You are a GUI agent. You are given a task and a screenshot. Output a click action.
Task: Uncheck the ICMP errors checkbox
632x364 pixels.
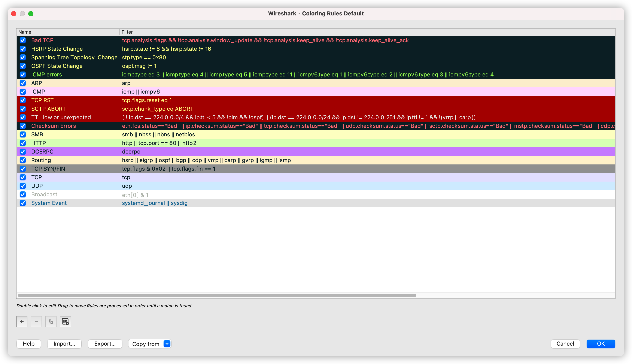point(23,75)
